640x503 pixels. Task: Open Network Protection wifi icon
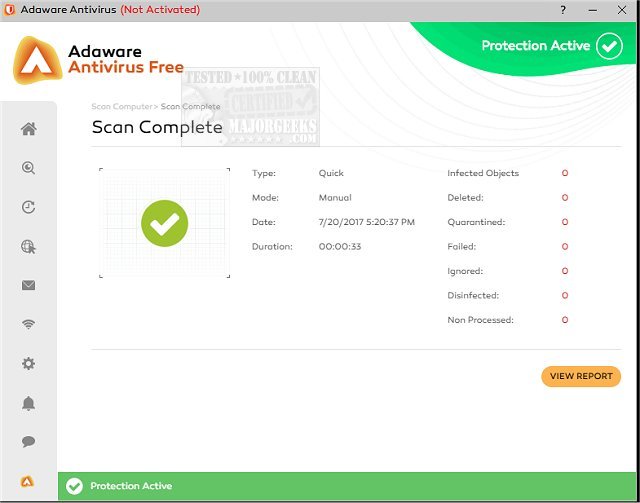[x=29, y=324]
